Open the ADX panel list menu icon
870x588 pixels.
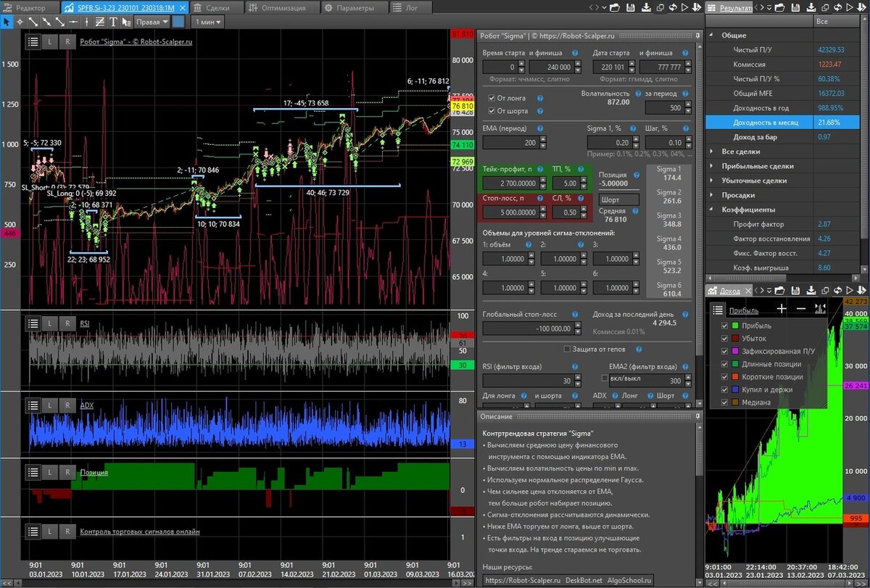click(x=33, y=405)
